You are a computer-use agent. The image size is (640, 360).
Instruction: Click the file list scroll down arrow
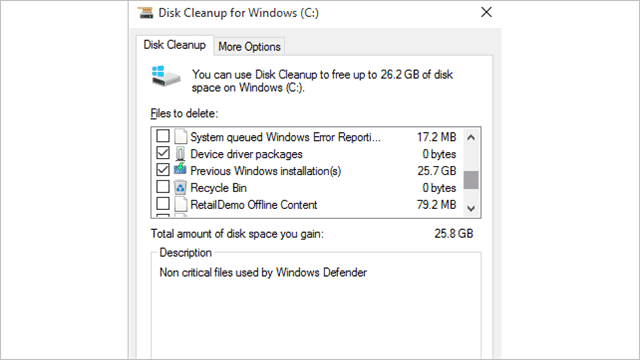coord(471,209)
